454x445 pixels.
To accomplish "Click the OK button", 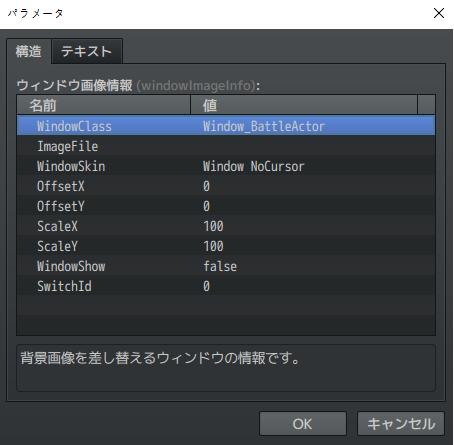I will pyautogui.click(x=303, y=424).
